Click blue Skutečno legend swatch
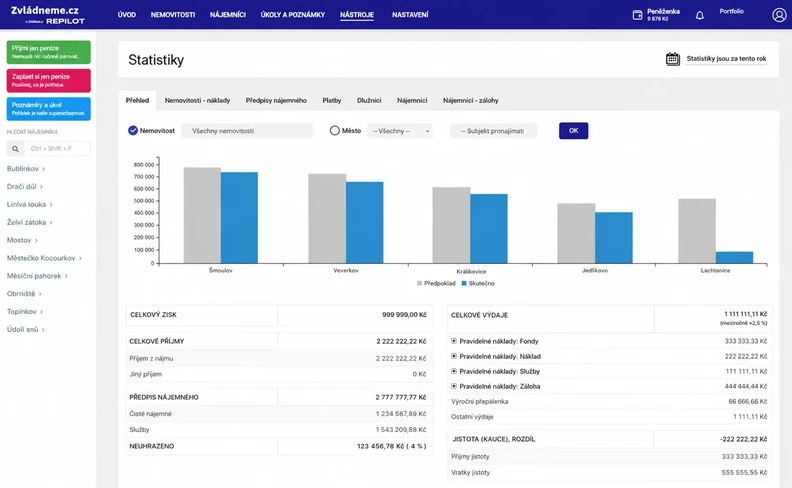 click(464, 283)
